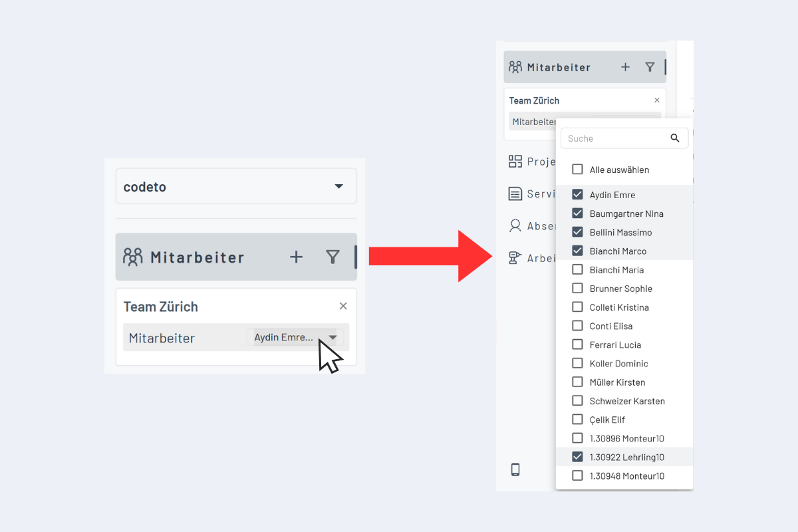Close the left Team Zürich card
Viewport: 798px width, 532px height.
(x=343, y=306)
